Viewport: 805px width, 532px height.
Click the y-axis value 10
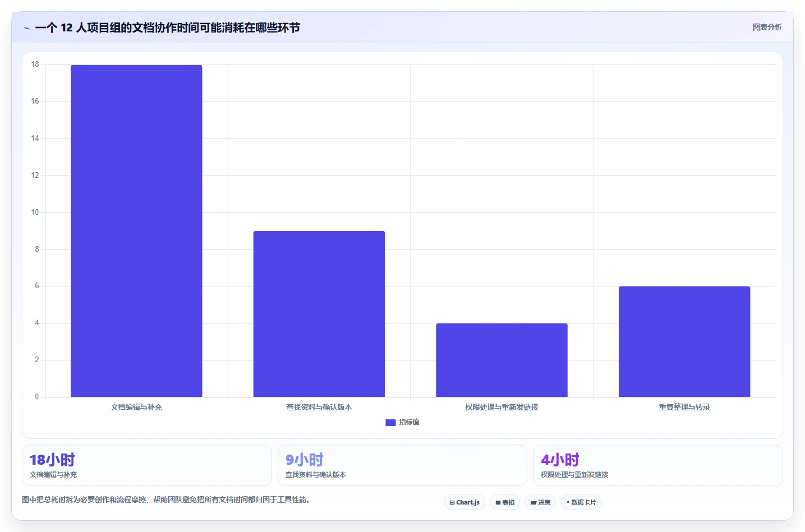tap(35, 212)
